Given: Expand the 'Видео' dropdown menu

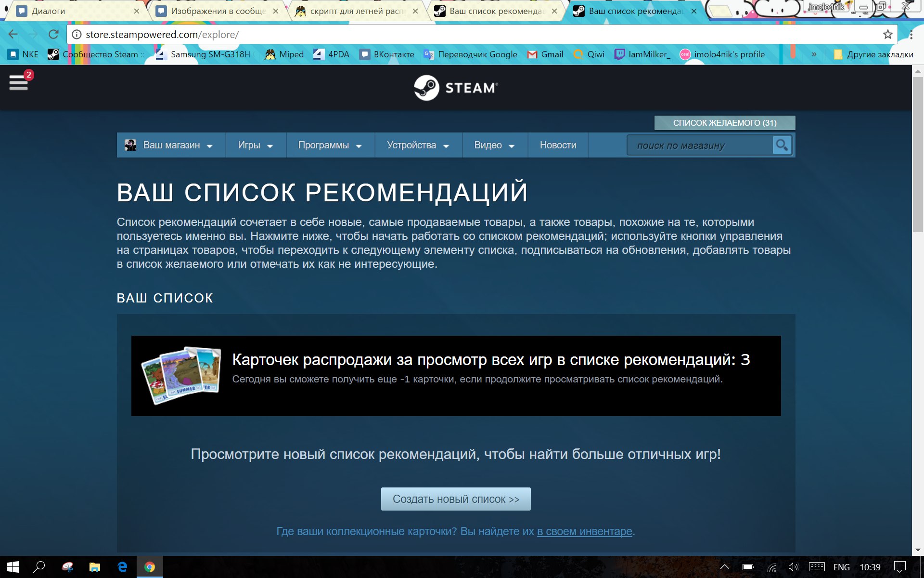Looking at the screenshot, I should point(495,145).
